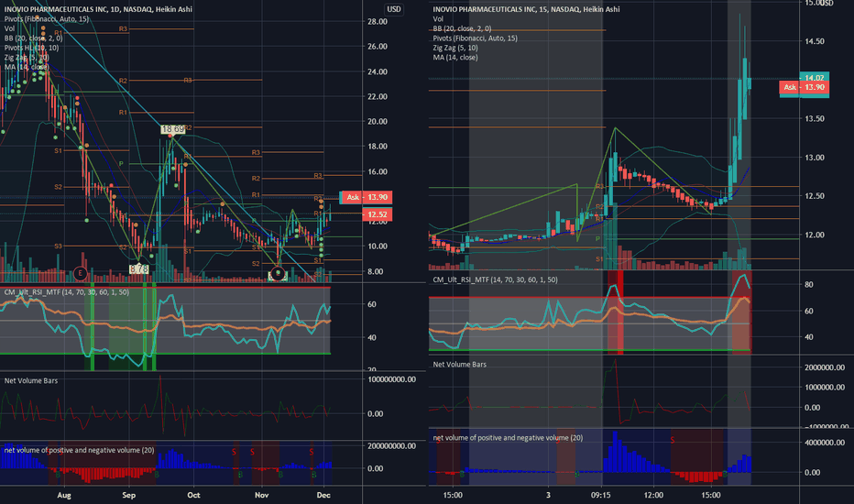Click the 8.78 zig zag low label
Image resolution: width=854 pixels, height=504 pixels.
pos(139,269)
